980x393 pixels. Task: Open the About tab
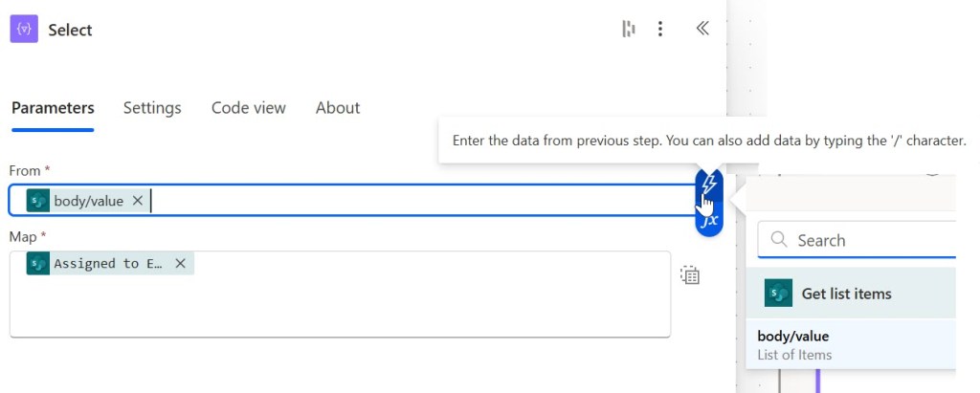coord(338,108)
